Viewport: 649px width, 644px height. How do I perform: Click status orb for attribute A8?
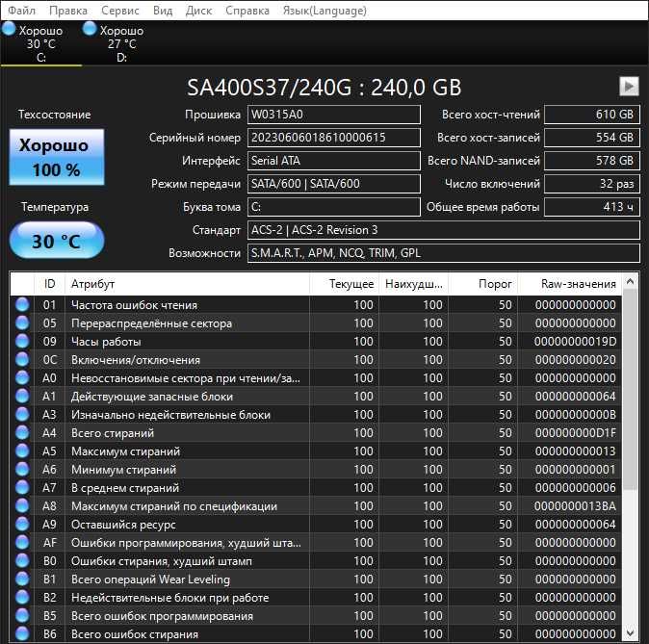(22, 505)
